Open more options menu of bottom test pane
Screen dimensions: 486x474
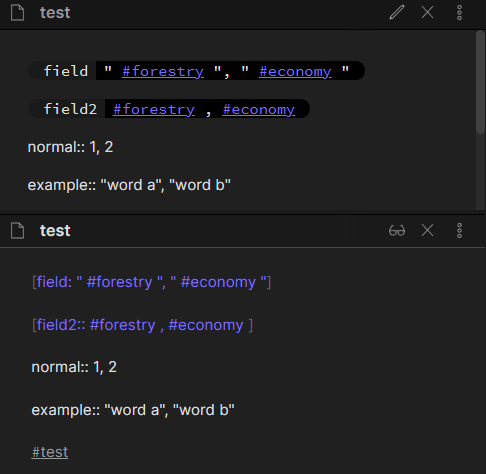(x=459, y=230)
